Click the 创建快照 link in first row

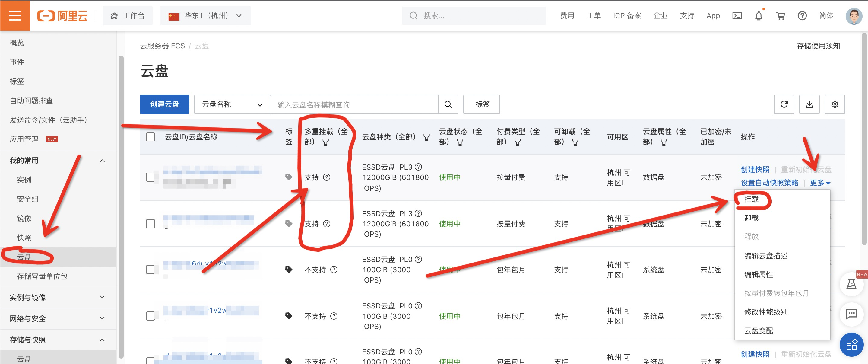point(754,169)
